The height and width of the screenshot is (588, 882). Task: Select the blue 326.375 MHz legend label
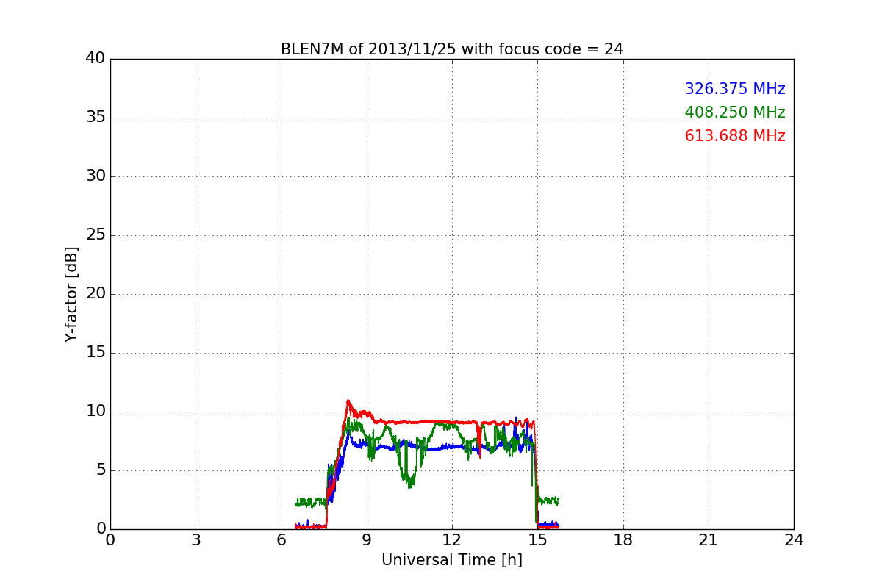tap(735, 89)
